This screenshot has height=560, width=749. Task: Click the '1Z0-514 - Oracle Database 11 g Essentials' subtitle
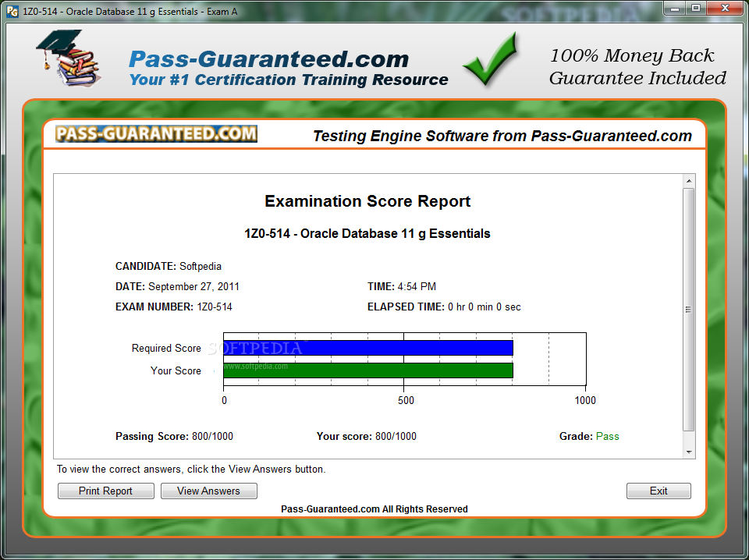367,233
